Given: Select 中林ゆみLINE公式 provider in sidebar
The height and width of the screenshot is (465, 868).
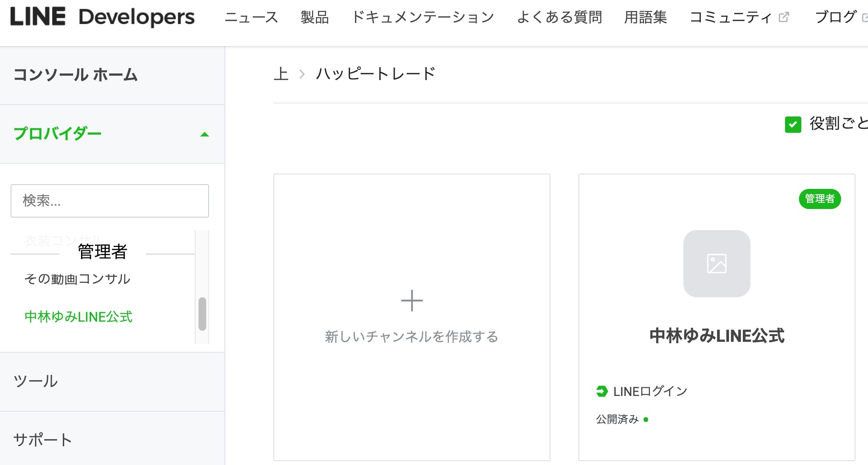Looking at the screenshot, I should point(78,317).
